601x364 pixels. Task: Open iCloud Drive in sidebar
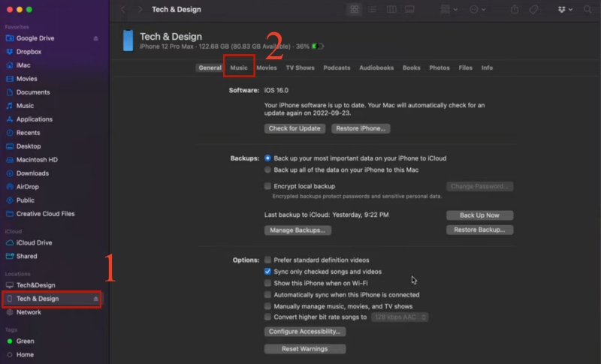point(34,242)
